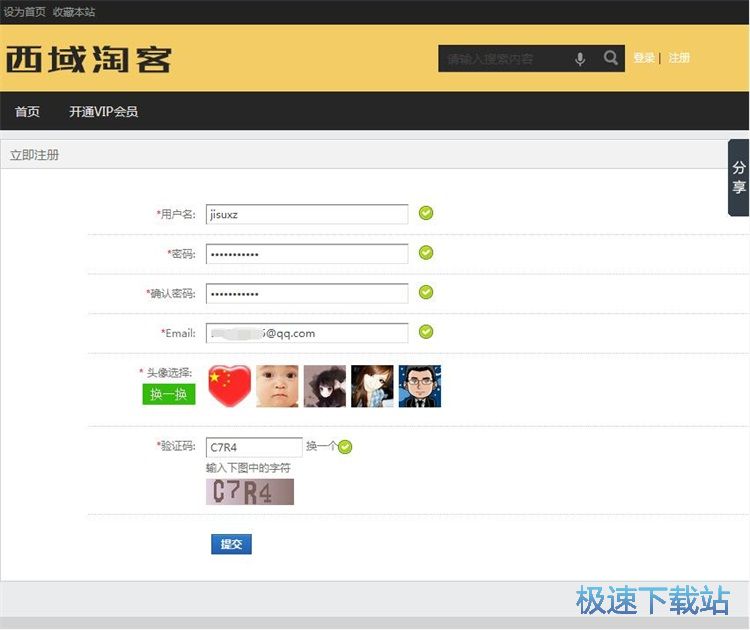The width and height of the screenshot is (750, 630).
Task: Click 收藏本站 in top bar
Action: (74, 11)
